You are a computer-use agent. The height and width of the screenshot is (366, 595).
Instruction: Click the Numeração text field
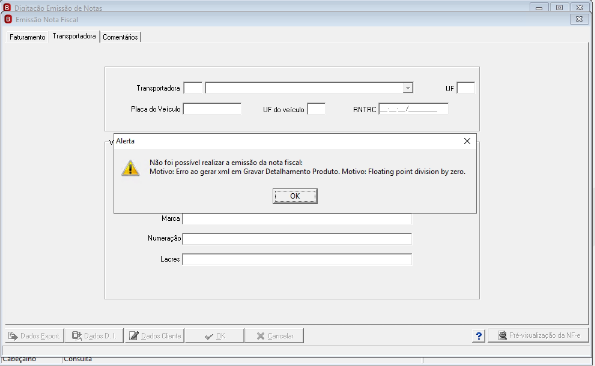(x=297, y=239)
